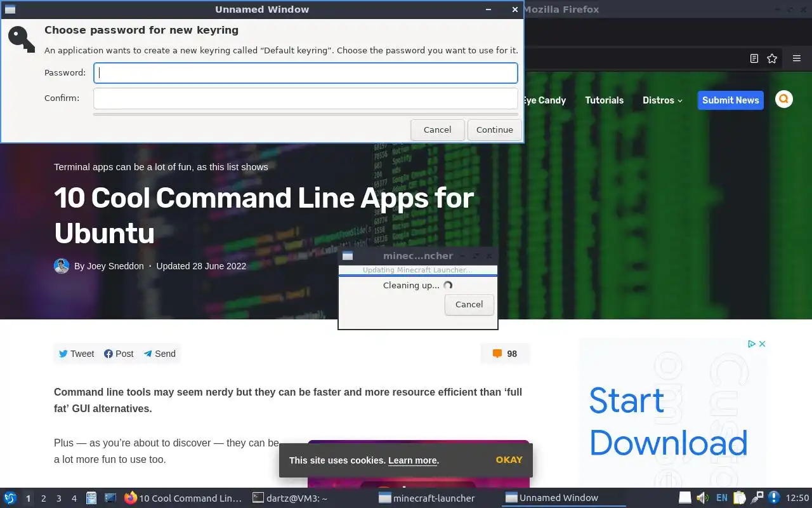This screenshot has height=508, width=812.
Task: Open the blue notification alert tray icon
Action: click(774, 498)
